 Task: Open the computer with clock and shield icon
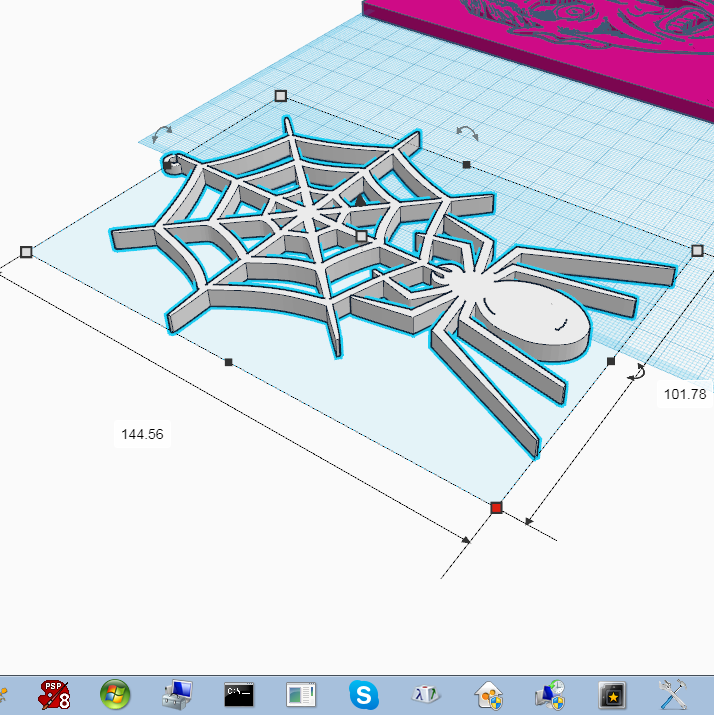click(x=550, y=695)
